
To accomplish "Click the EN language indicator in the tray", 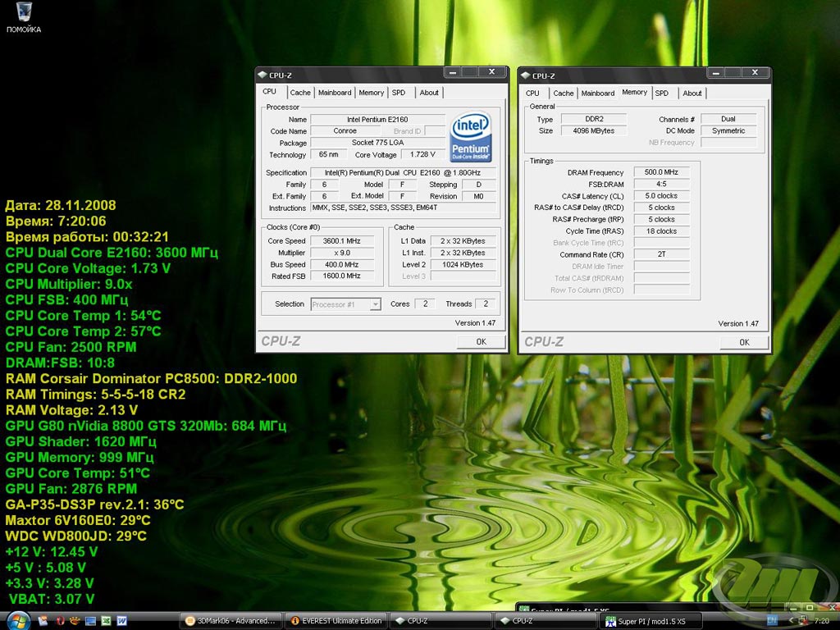I will click(772, 621).
